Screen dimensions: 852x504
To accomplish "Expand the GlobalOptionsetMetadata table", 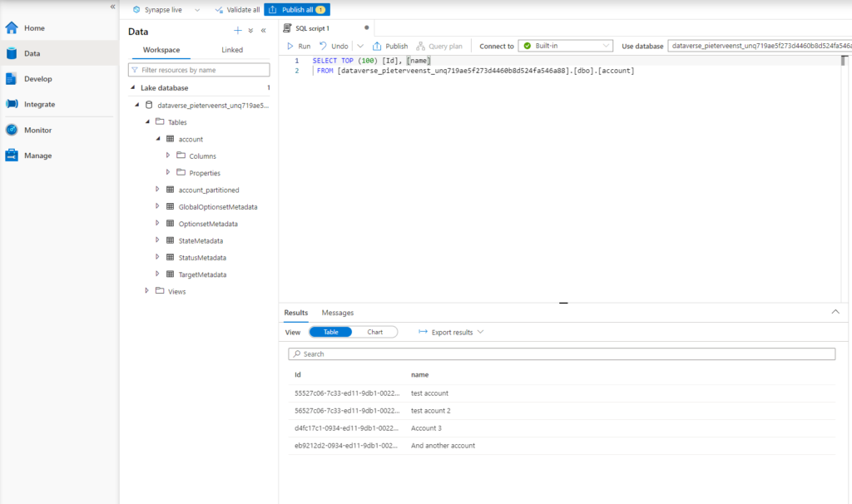I will point(157,206).
